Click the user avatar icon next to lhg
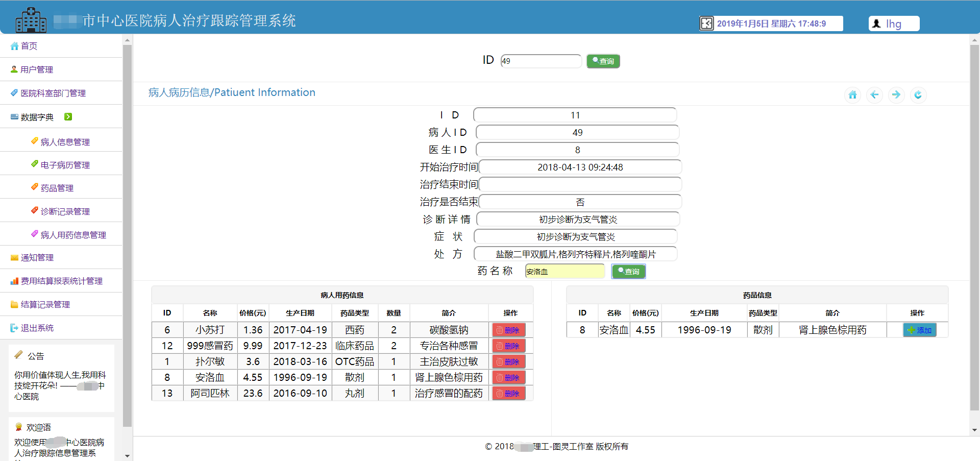Image resolution: width=980 pixels, height=461 pixels. 876,23
